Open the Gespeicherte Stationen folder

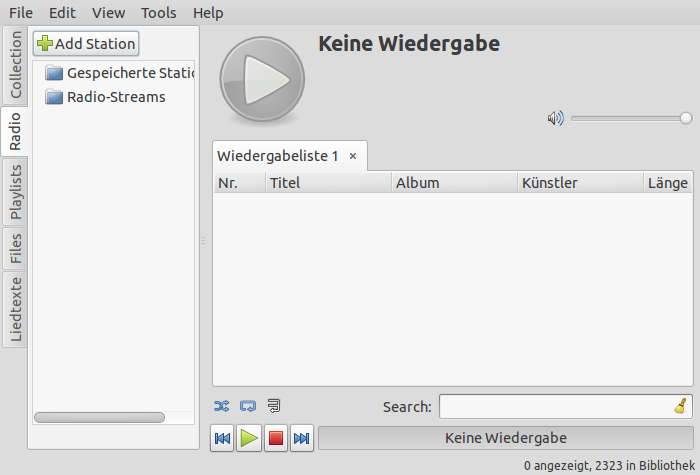[x=120, y=73]
